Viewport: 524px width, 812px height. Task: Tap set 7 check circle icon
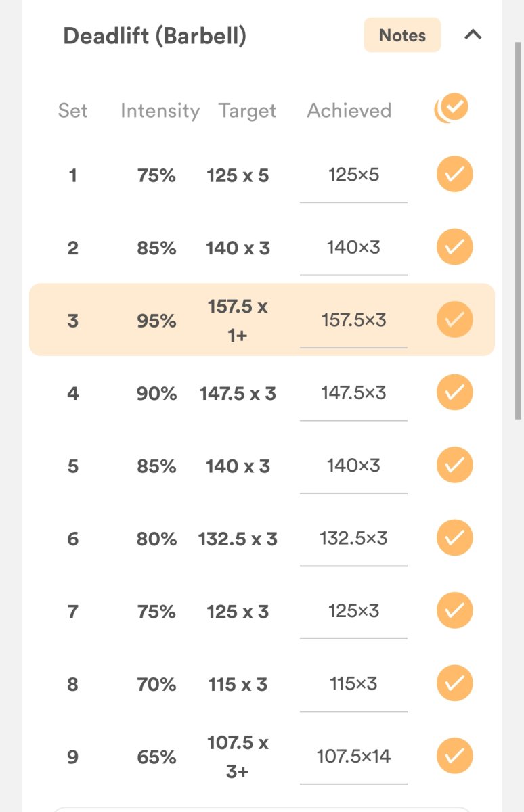[x=454, y=611]
